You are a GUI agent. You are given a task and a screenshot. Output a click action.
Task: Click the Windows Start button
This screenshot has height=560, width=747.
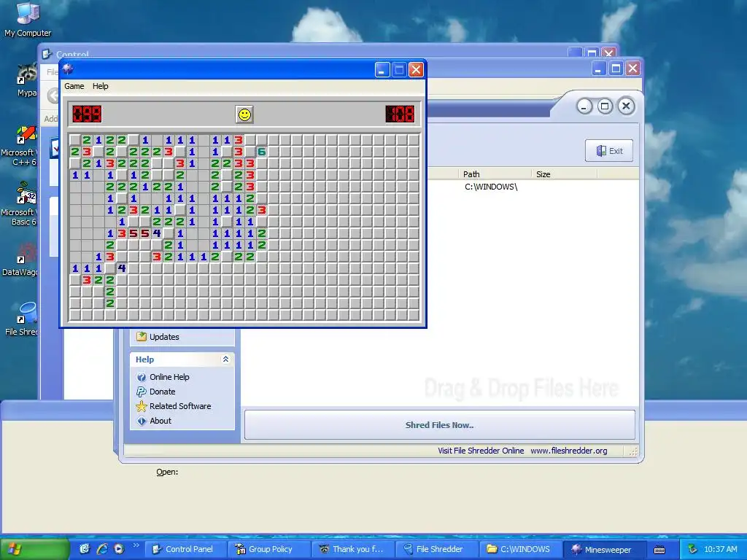(x=34, y=549)
